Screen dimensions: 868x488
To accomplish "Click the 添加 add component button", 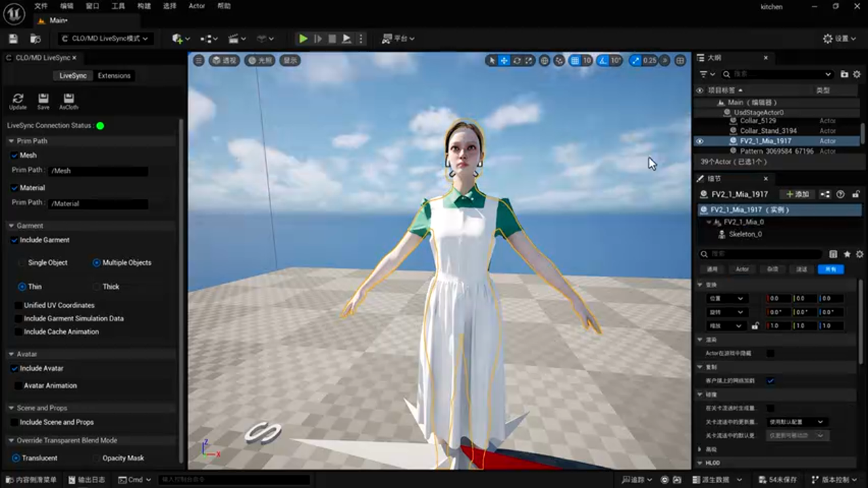I will point(797,195).
